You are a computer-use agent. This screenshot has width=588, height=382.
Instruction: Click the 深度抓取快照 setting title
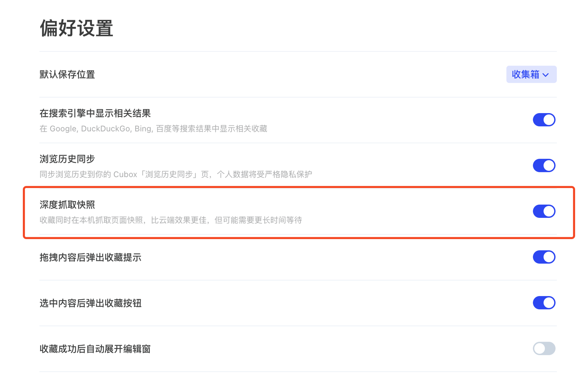click(x=67, y=205)
